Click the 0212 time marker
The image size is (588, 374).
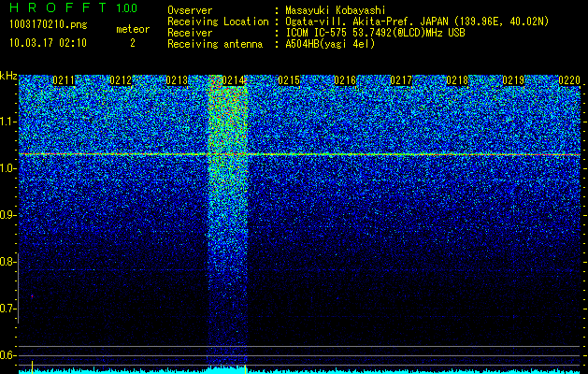121,80
